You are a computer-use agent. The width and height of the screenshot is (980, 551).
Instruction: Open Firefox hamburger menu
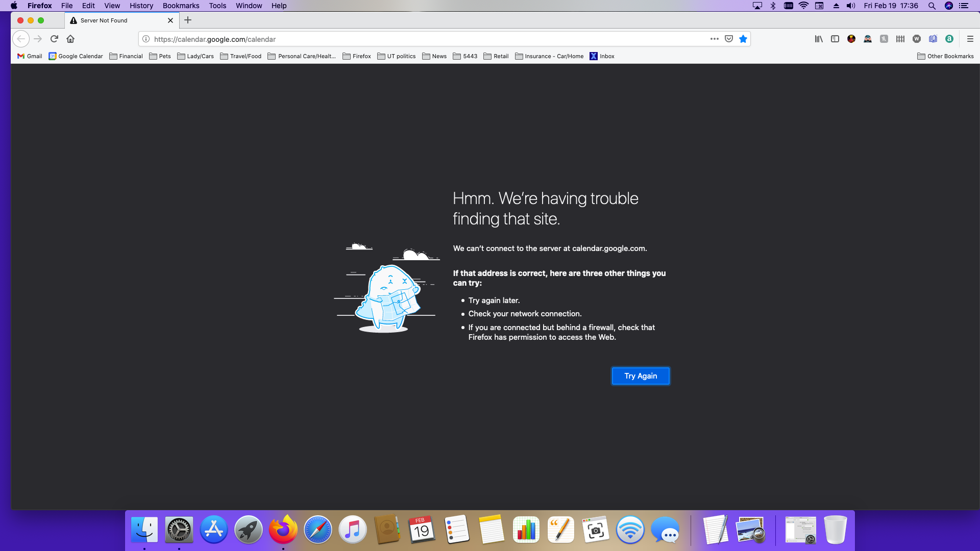[x=970, y=39]
